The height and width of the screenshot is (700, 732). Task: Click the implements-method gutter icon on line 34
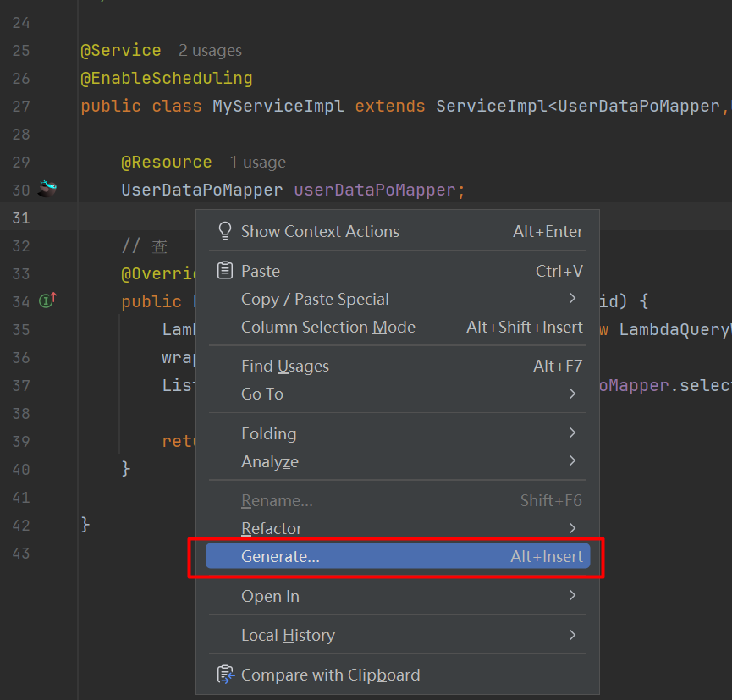tap(47, 300)
